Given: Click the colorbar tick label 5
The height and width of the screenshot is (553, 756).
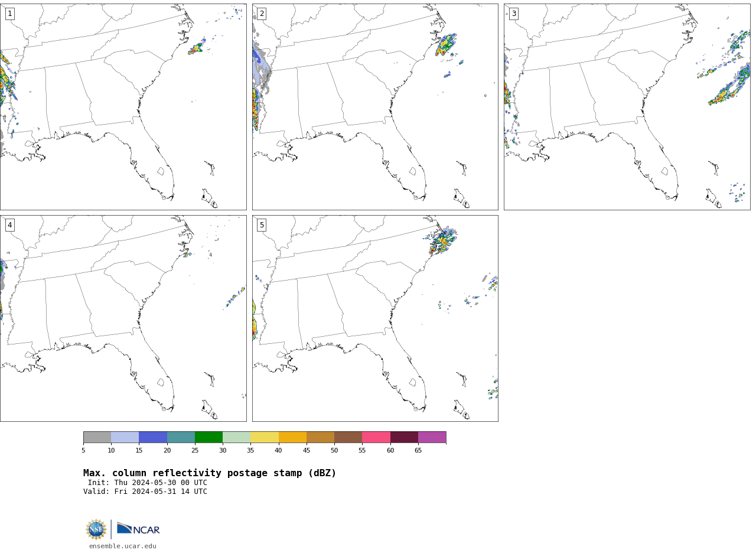Looking at the screenshot, I should pyautogui.click(x=83, y=451).
